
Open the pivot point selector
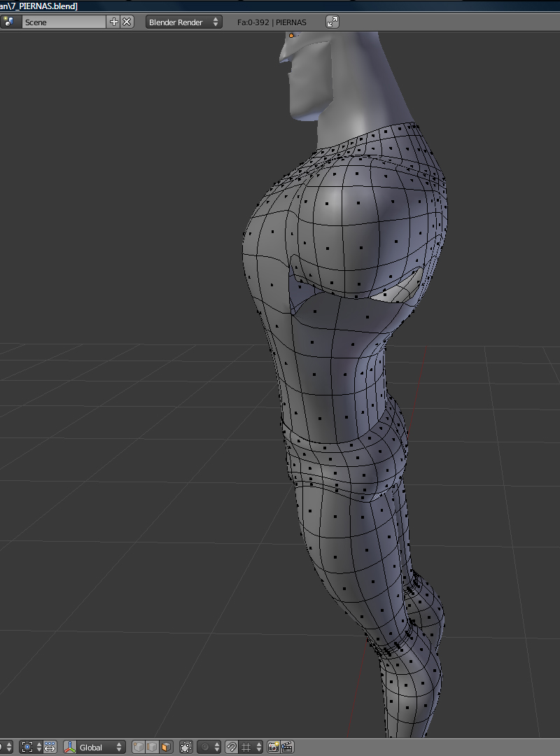click(x=31, y=748)
